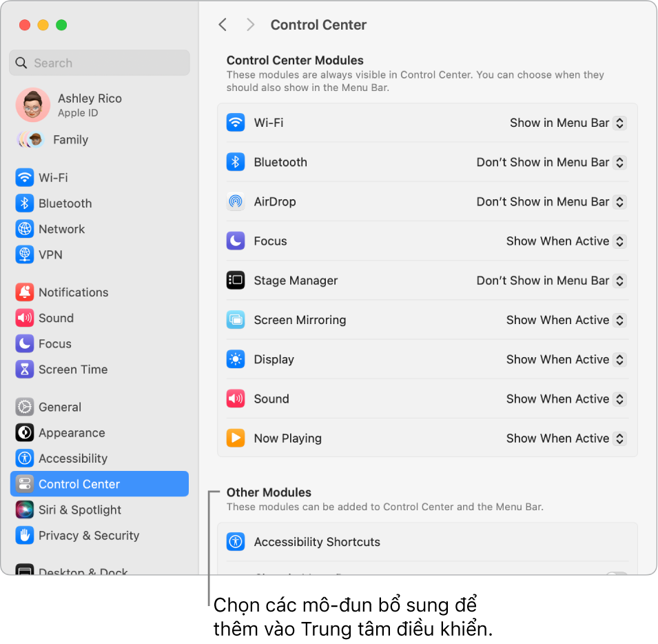Click the Display brightness icon
Image resolution: width=658 pixels, height=644 pixels.
[x=236, y=359]
